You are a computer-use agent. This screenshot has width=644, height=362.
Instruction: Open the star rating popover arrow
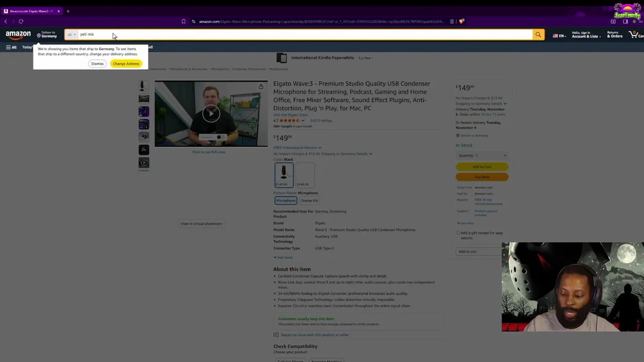303,121
